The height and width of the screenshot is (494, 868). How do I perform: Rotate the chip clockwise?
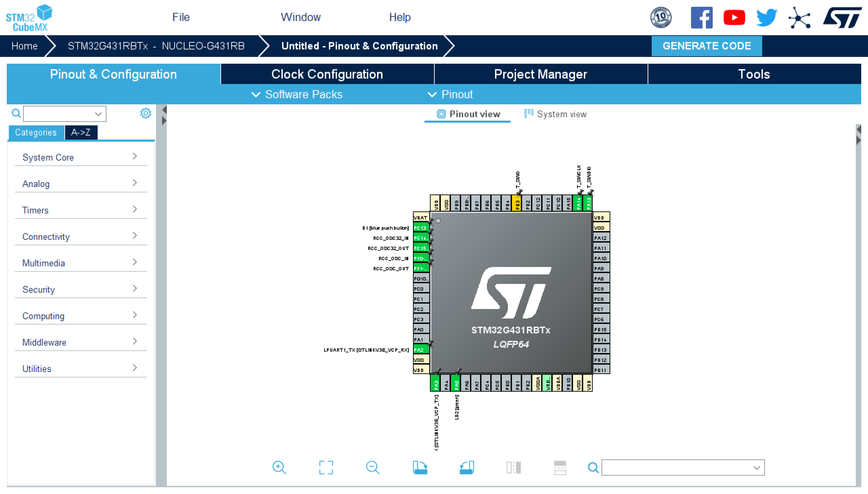tap(420, 468)
